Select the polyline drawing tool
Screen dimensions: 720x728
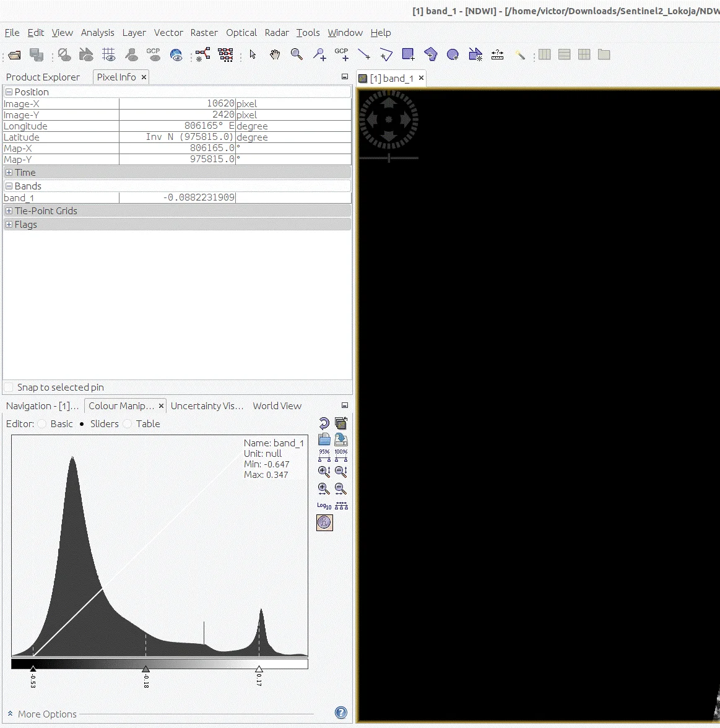(386, 54)
